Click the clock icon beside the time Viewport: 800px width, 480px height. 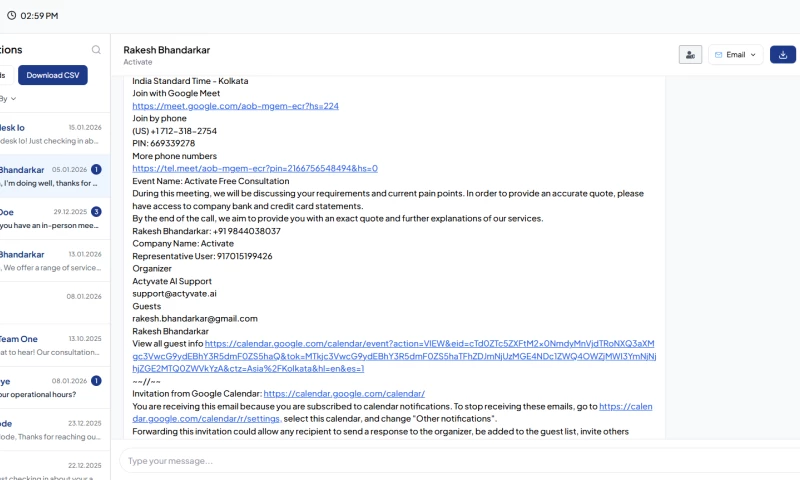(11, 16)
